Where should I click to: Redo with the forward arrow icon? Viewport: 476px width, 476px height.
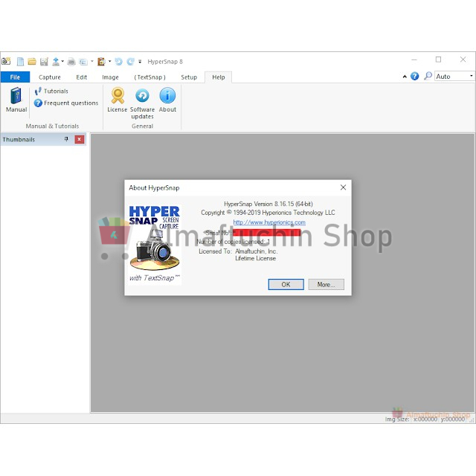click(131, 62)
